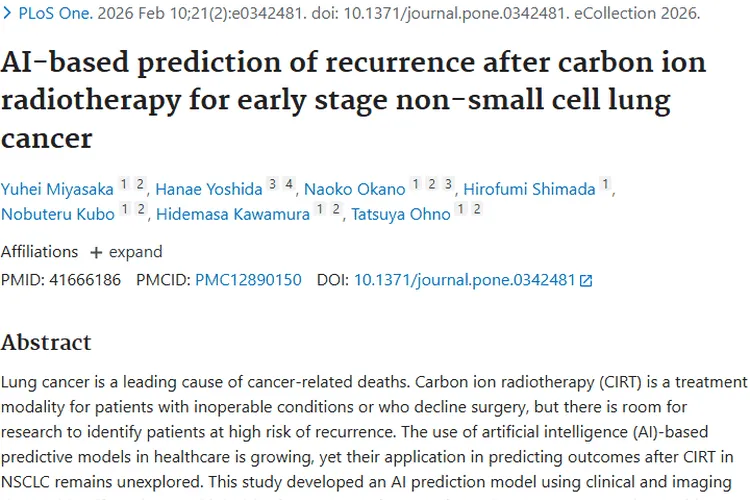Screen dimensions: 750x500
Task: Click affiliation 3 superscript after Naoko Okano
Action: pos(449,184)
